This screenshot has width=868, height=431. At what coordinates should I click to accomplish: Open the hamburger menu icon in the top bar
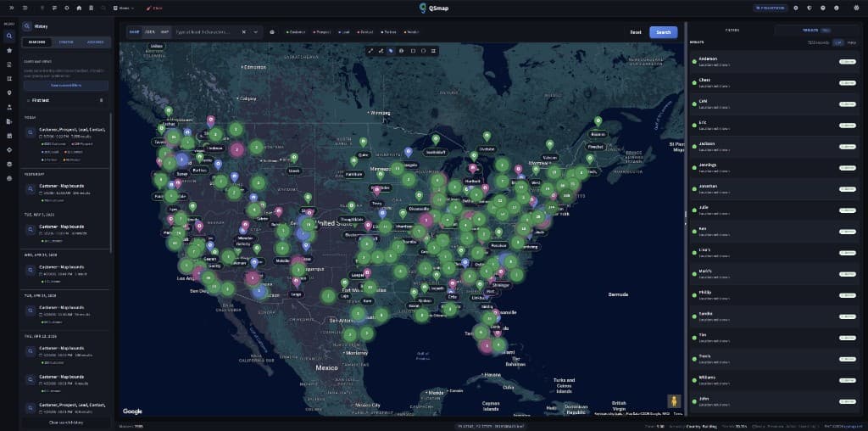coord(25,8)
